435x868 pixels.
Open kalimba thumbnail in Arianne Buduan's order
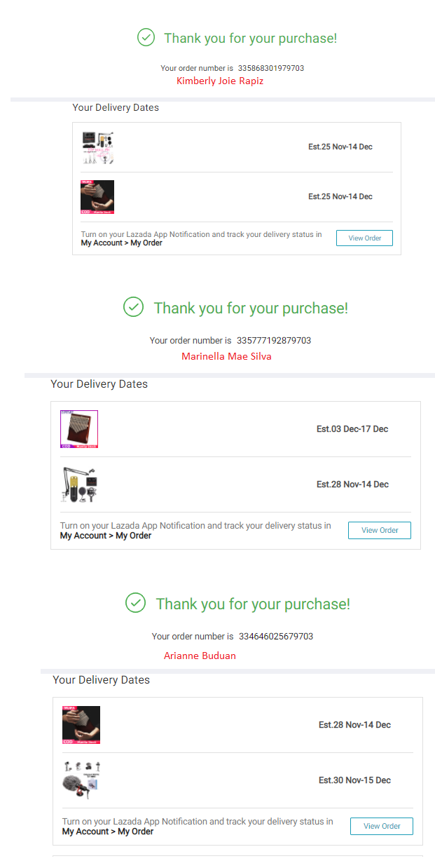pyautogui.click(x=81, y=725)
